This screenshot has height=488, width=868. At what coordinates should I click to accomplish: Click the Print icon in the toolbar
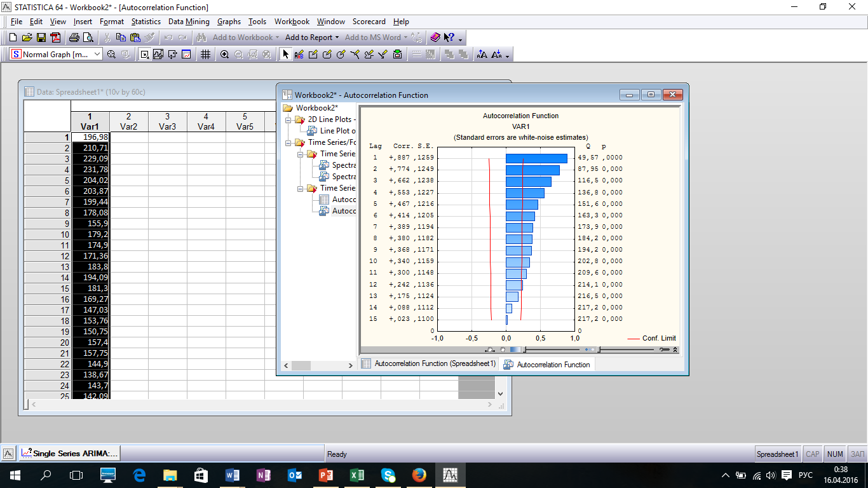[x=74, y=37]
